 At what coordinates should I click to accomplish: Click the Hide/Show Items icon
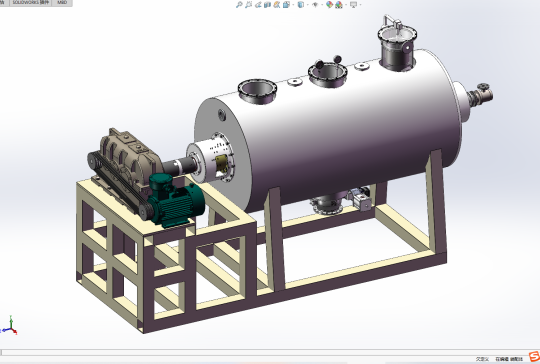tap(315, 4)
